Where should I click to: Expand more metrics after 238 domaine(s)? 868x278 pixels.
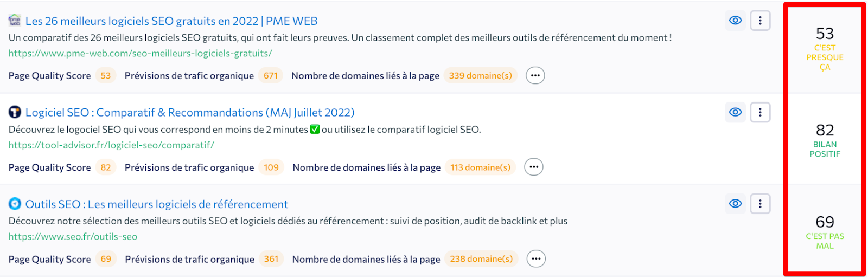(536, 258)
